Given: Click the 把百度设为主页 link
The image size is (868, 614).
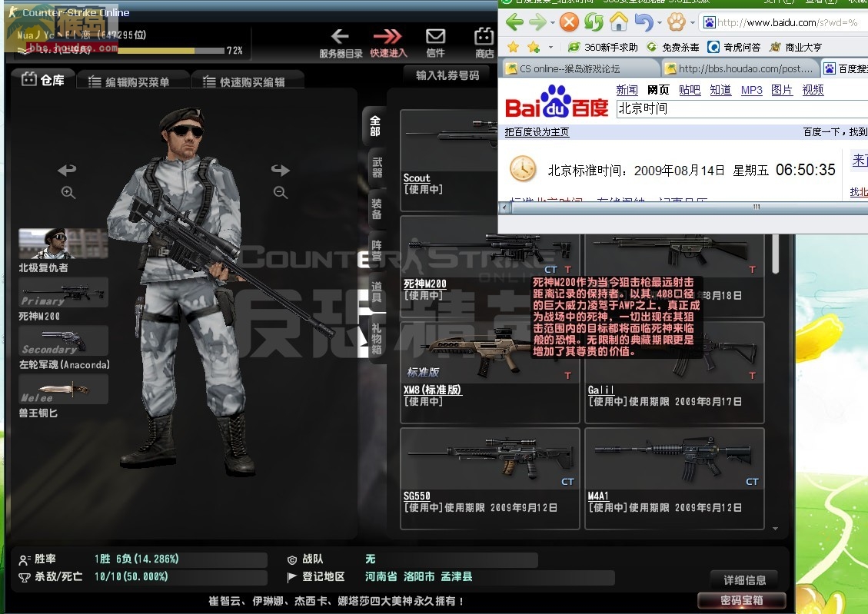Looking at the screenshot, I should point(537,132).
